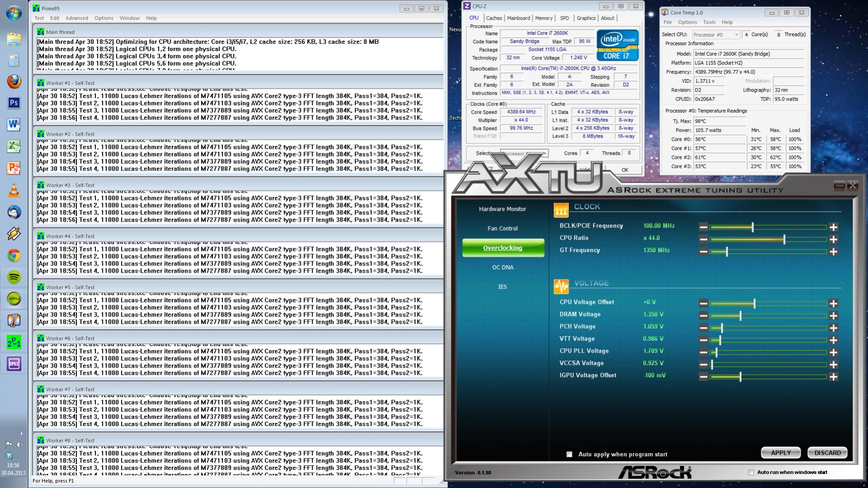Switch to CPU-Z Graphics tab

tap(586, 18)
